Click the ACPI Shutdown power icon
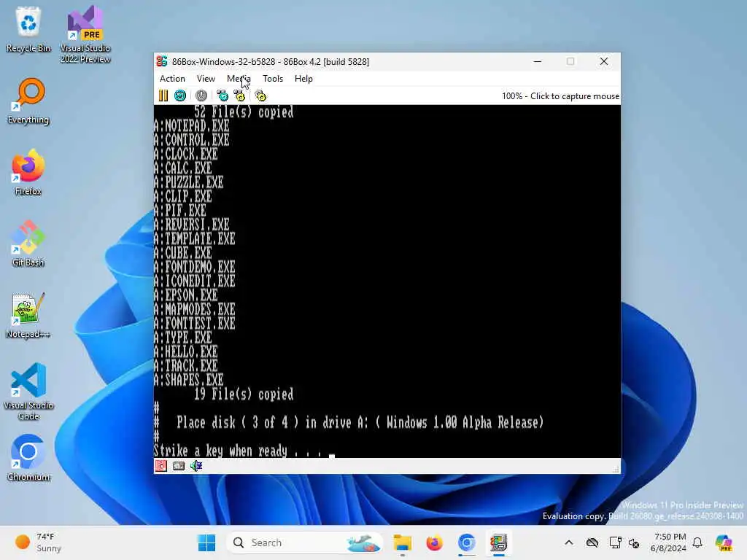Viewport: 747px width, 560px height. click(201, 96)
